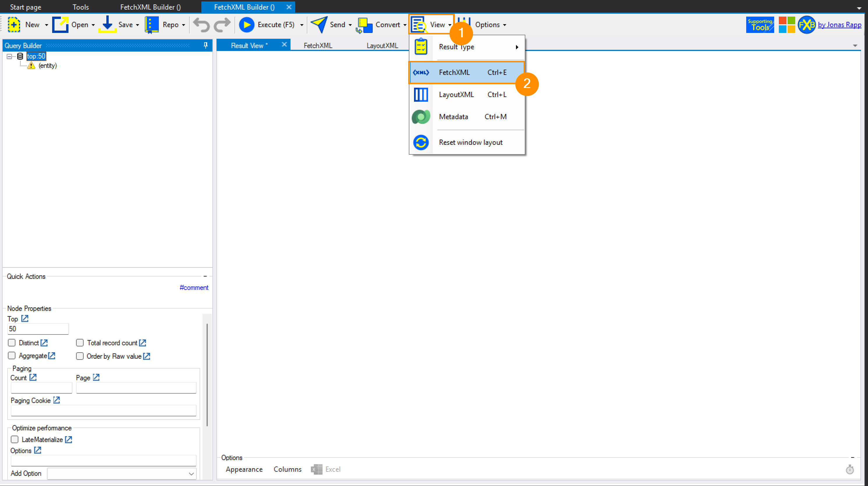The image size is (868, 486).
Task: Click the Node Properties vertical scrollbar
Action: 207,374
